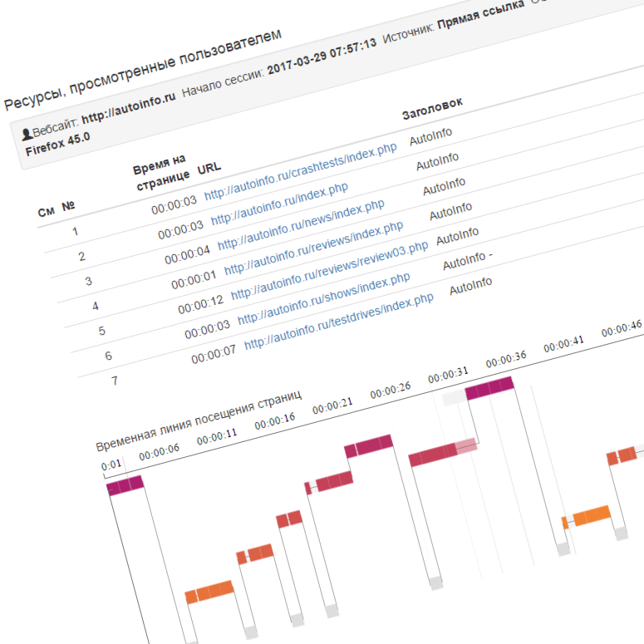The height and width of the screenshot is (644, 644).
Task: Click the 00:00:06 timeline axis label
Action: 160,452
